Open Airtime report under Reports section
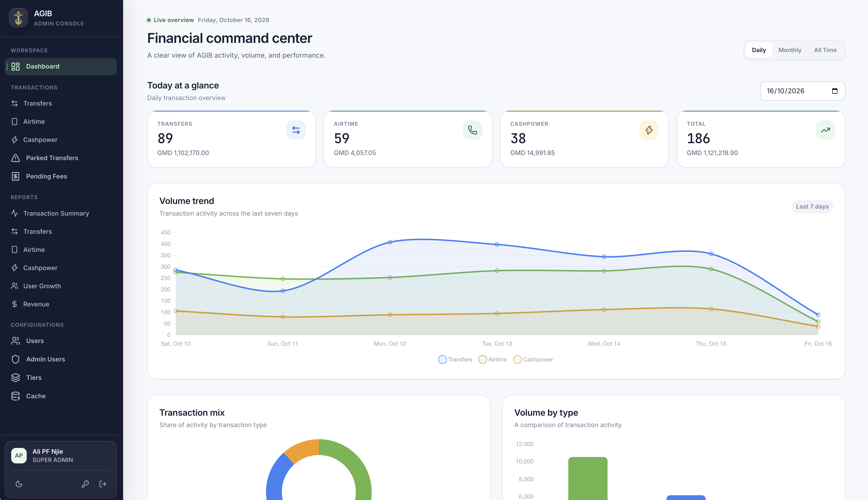 point(61,250)
